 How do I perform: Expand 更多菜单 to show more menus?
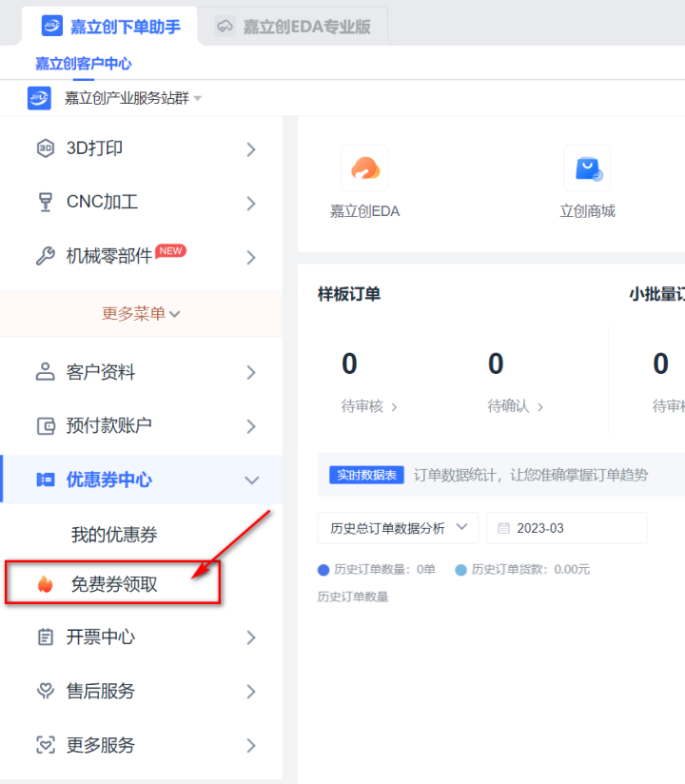(x=141, y=314)
